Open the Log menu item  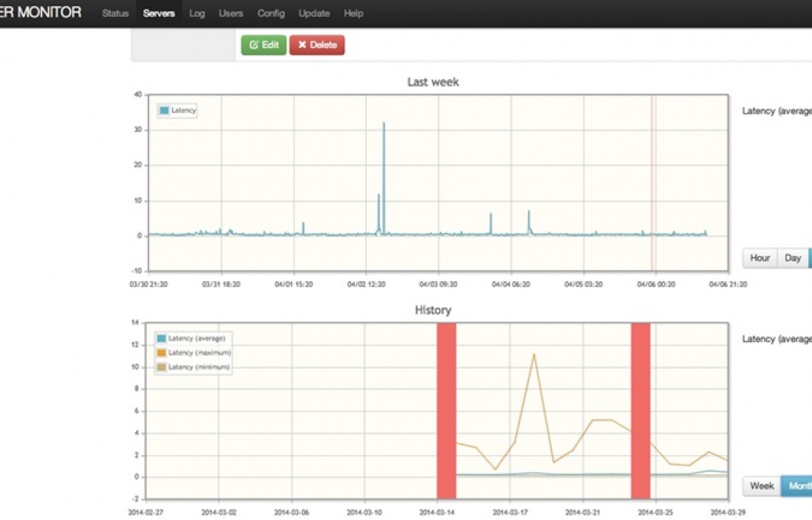point(197,13)
